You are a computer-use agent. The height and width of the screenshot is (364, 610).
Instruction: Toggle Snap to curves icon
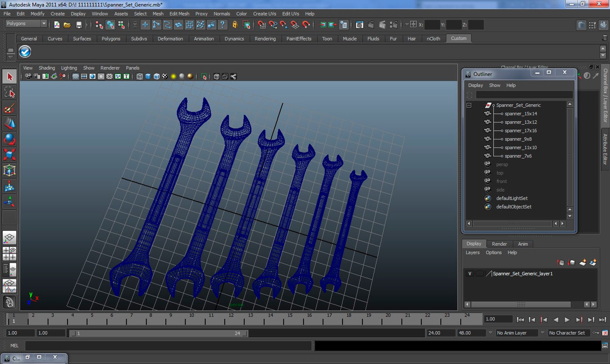pos(273,25)
